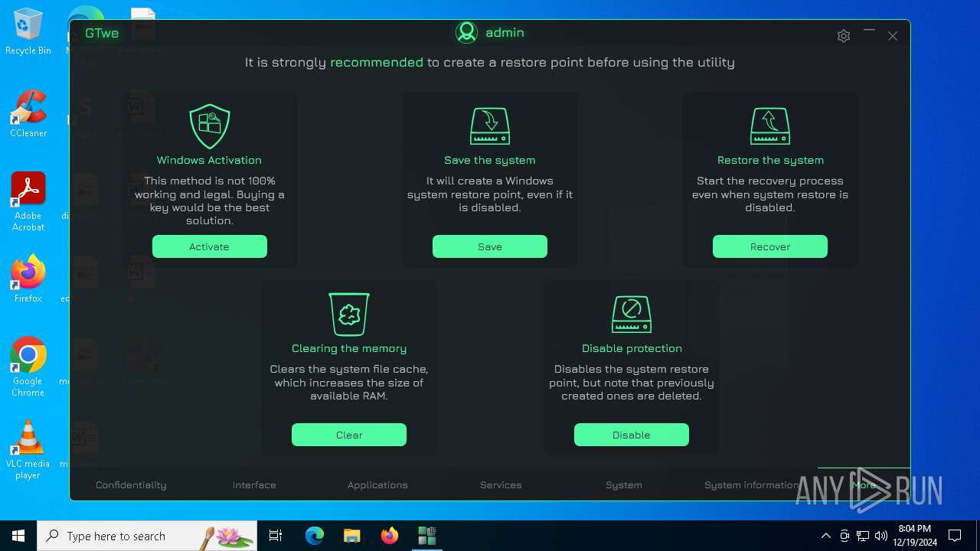
Task: Click the Disable protection heading
Action: click(x=632, y=348)
